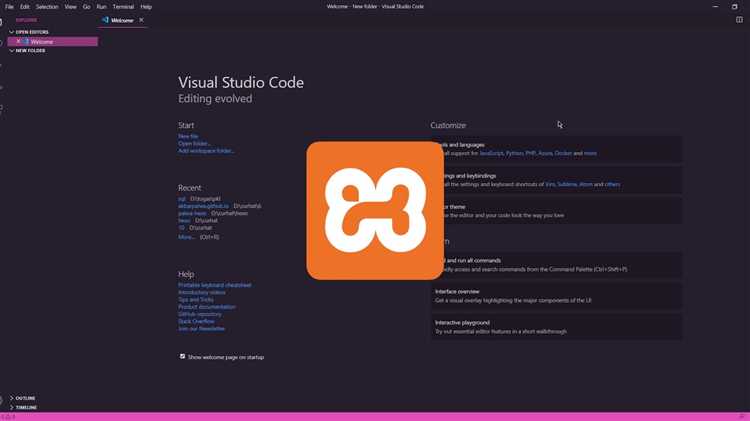Untick Show welcome page on startup
The image size is (750, 421).
pos(182,356)
